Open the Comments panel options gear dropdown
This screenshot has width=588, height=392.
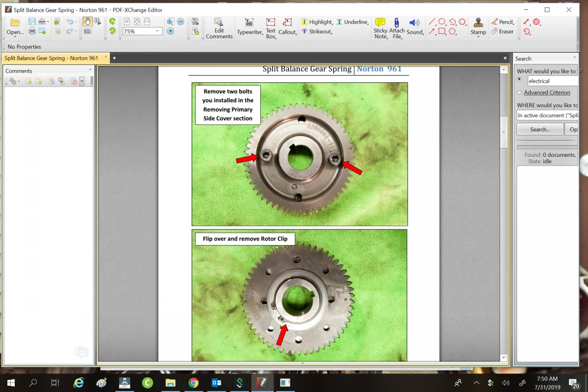[14, 81]
